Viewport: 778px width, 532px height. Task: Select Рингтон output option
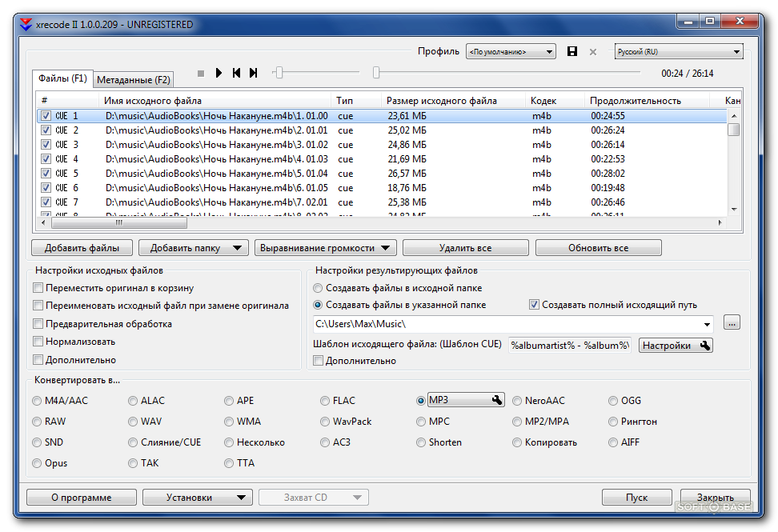tap(613, 422)
